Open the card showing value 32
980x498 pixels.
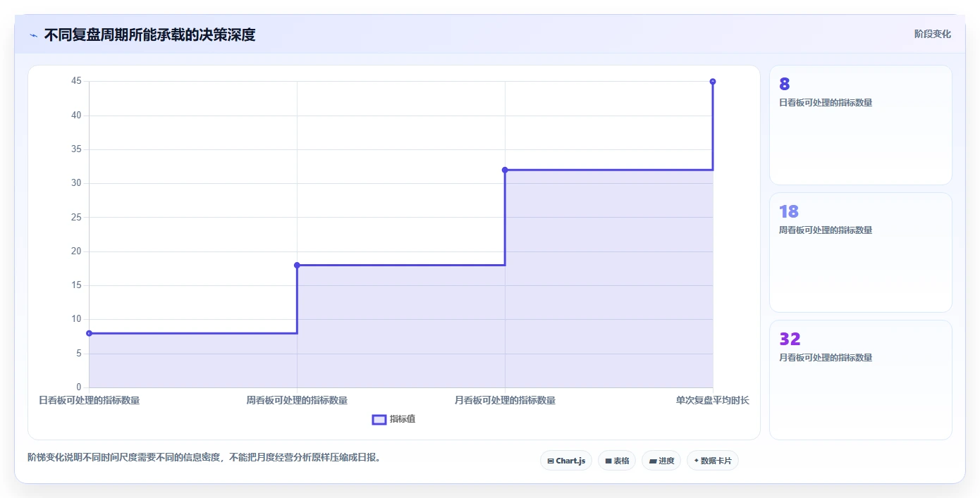[861, 380]
